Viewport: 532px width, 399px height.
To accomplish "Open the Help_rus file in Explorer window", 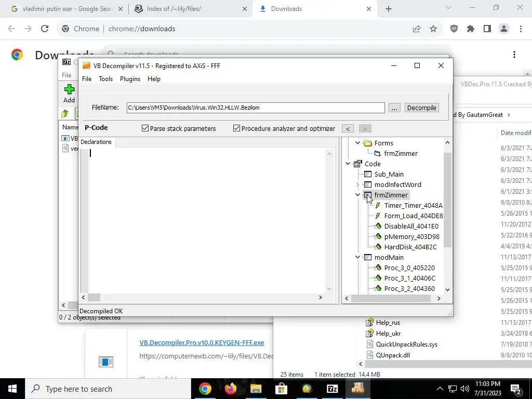I will point(388,322).
